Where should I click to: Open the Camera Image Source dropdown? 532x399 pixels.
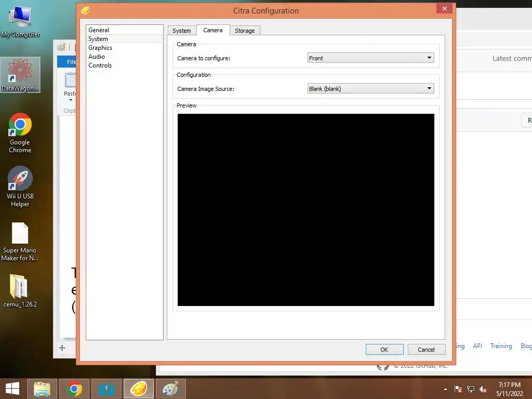click(x=370, y=88)
